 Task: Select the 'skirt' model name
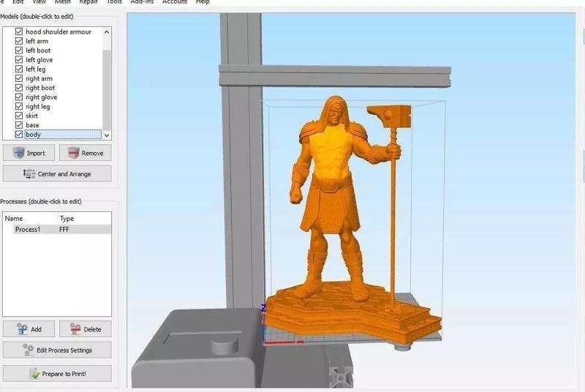coord(31,116)
